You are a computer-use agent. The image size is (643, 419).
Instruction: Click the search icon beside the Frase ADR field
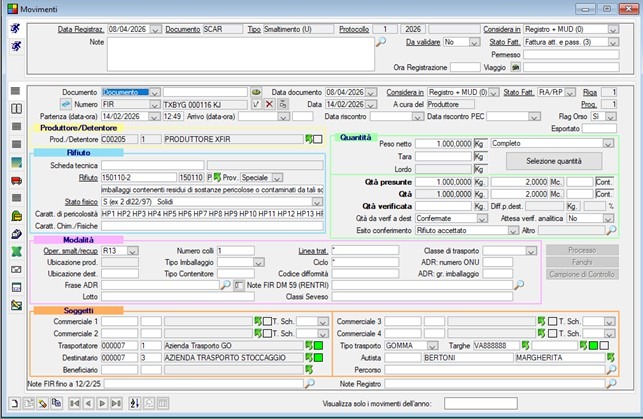[x=224, y=285]
